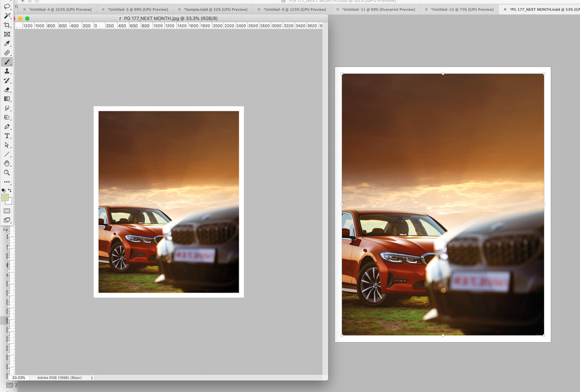This screenshot has width=580, height=392.
Task: Switch to the Sample.indd tab
Action: click(x=216, y=9)
